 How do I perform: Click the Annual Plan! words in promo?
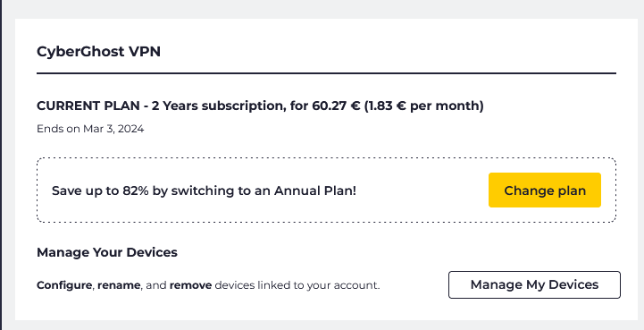(x=315, y=190)
